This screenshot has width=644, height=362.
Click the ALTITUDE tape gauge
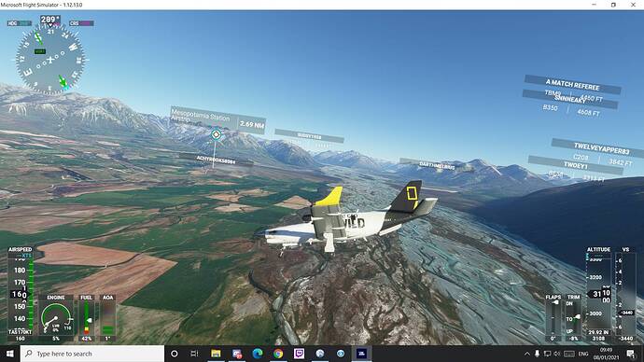click(599, 294)
